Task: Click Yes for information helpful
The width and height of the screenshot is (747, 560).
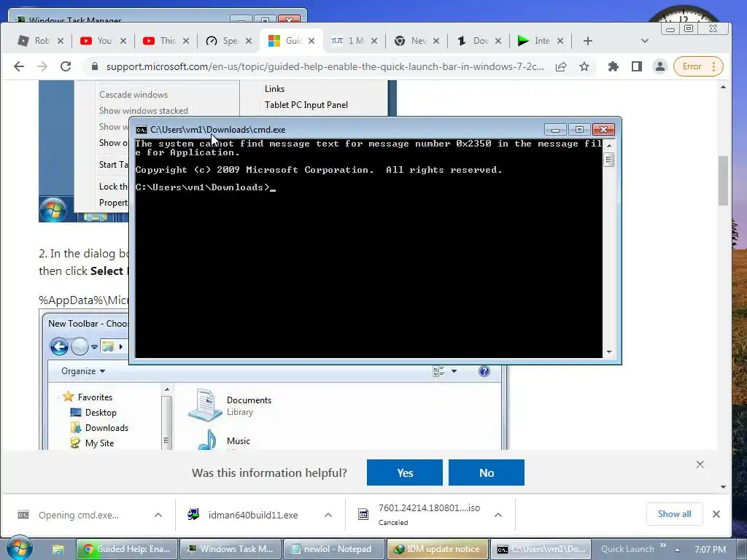Action: [x=404, y=472]
